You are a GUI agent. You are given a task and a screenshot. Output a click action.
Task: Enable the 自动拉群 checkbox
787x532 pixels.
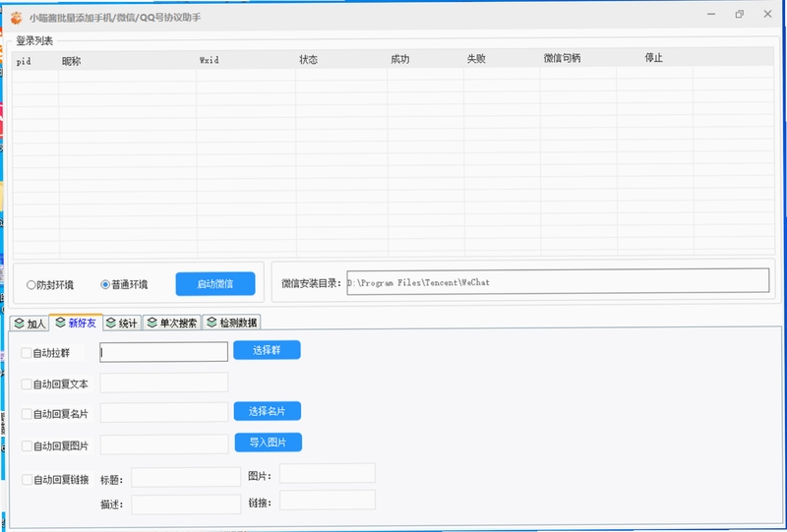click(27, 353)
